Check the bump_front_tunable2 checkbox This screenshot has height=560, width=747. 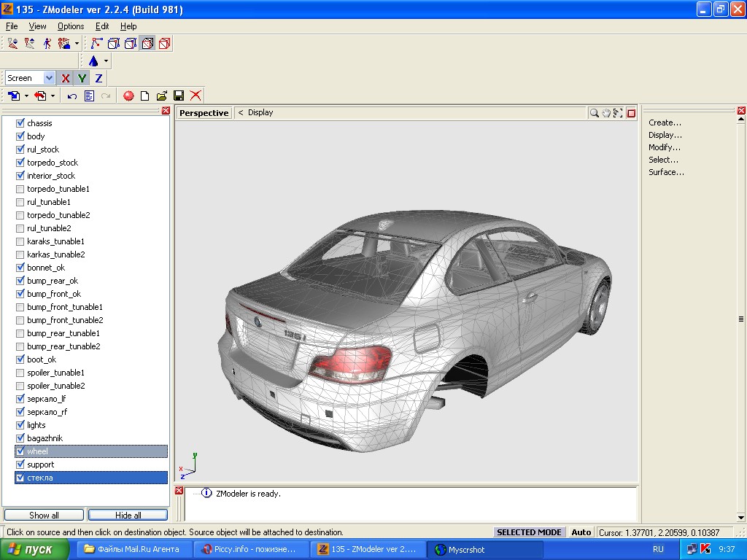tap(20, 320)
